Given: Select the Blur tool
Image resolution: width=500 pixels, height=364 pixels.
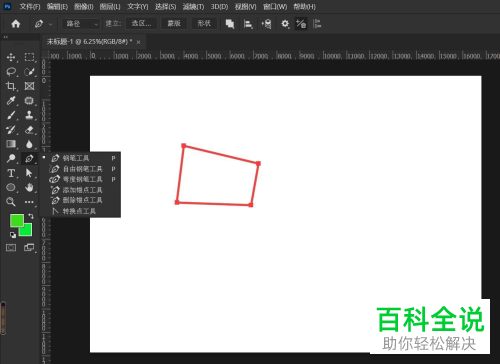Looking at the screenshot, I should [x=29, y=144].
